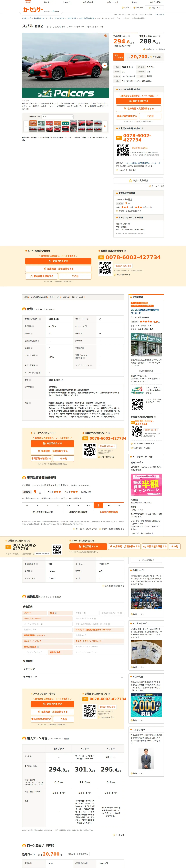Open スバルの中古車 breadcrumb
186x868 pixels.
coord(59,18)
